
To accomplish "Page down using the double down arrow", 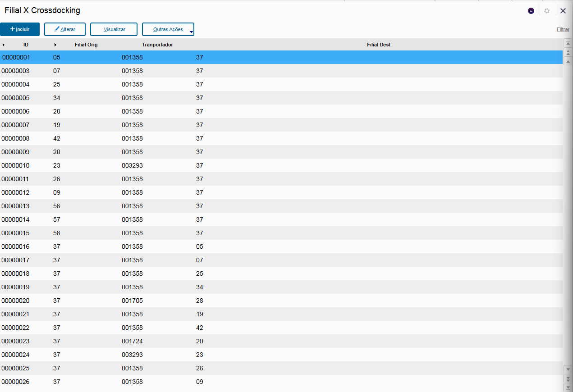I will click(568, 378).
